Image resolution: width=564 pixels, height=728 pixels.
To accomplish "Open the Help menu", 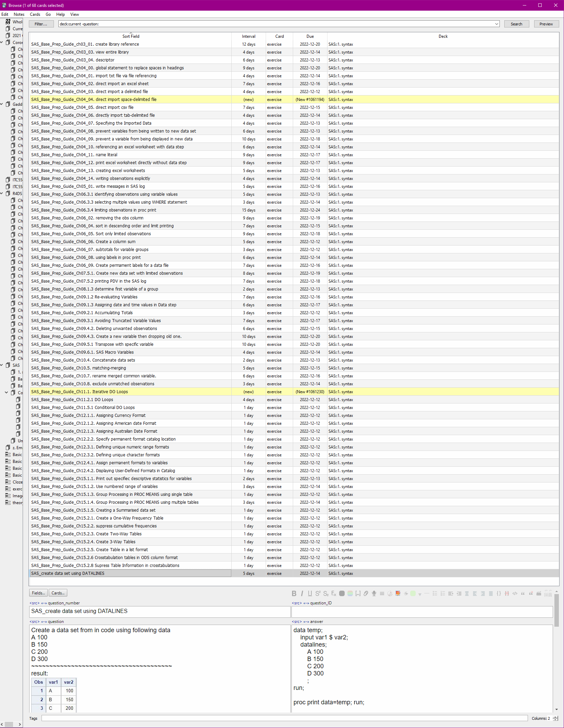I will point(60,14).
